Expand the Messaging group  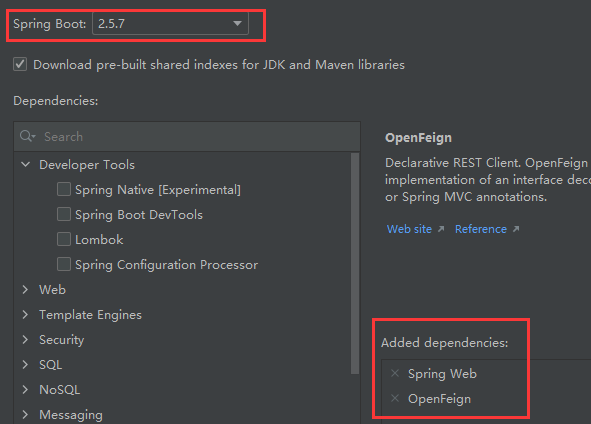pyautogui.click(x=25, y=415)
